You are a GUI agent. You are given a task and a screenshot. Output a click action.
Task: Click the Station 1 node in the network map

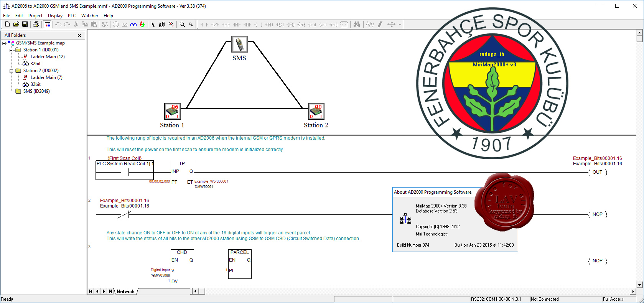click(172, 112)
